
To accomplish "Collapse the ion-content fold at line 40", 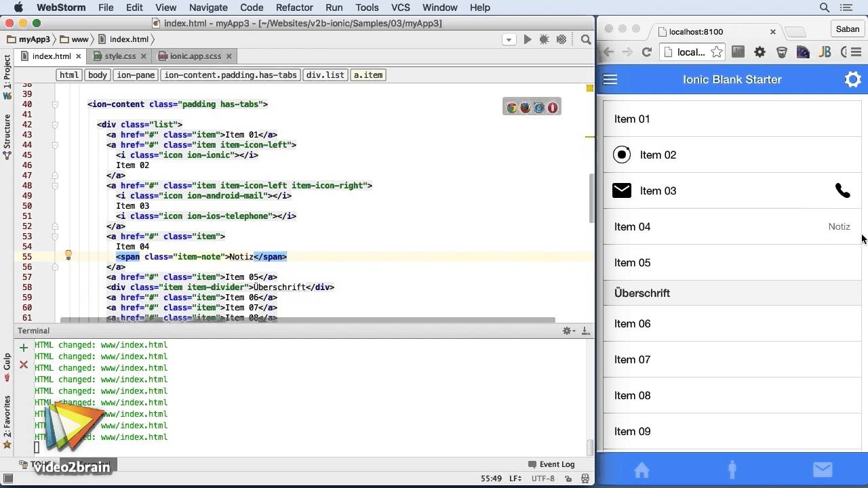I will point(55,104).
